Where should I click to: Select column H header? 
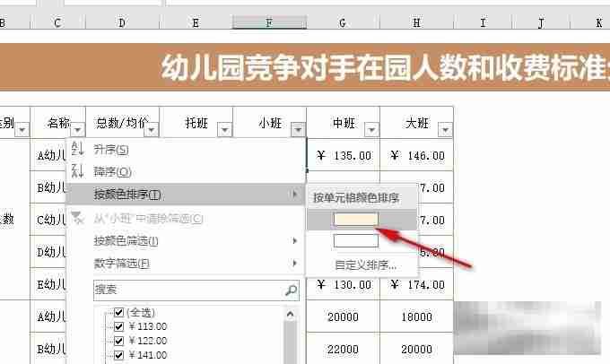click(x=416, y=22)
